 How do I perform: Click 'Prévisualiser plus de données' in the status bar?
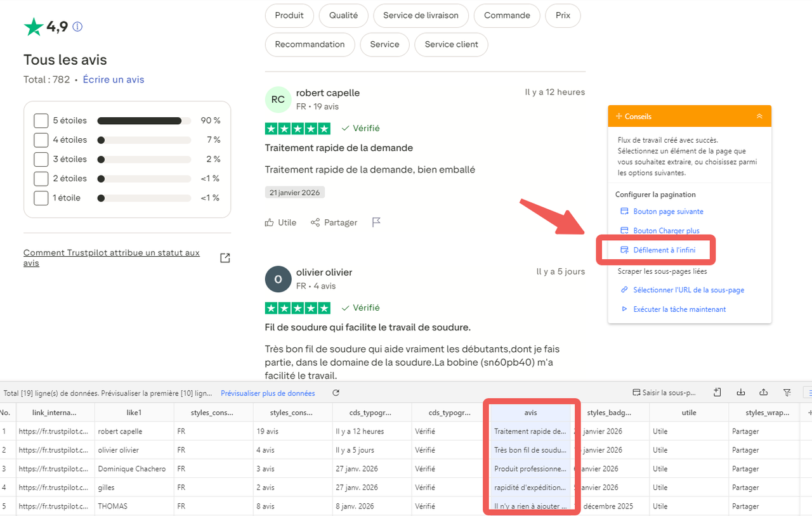(268, 392)
